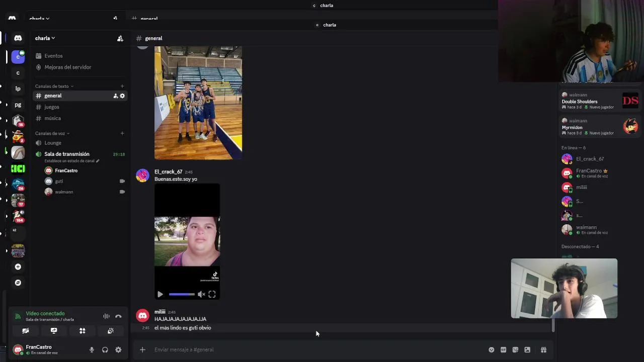Create voice channel with plus icon
The width and height of the screenshot is (644, 362).
tap(122, 133)
